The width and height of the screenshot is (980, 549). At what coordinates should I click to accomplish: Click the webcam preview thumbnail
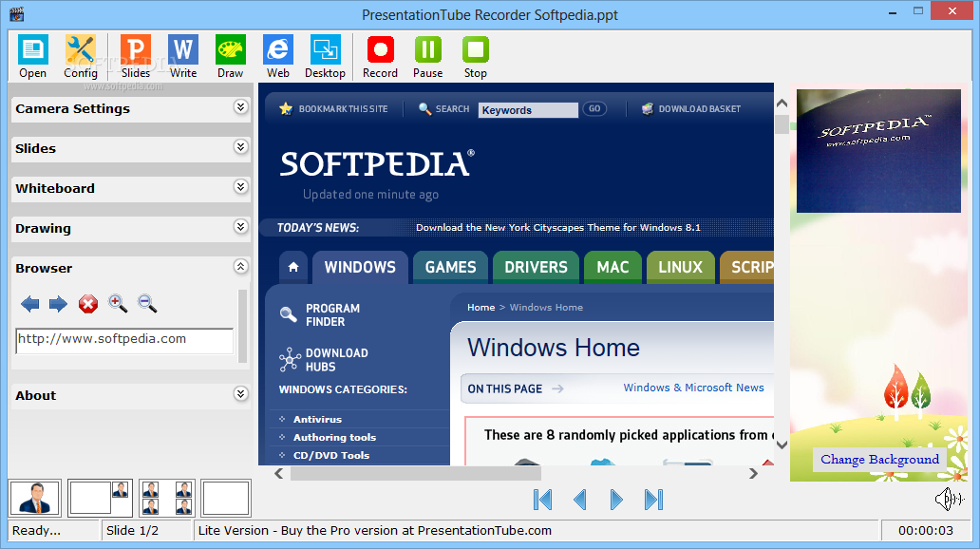(x=878, y=151)
